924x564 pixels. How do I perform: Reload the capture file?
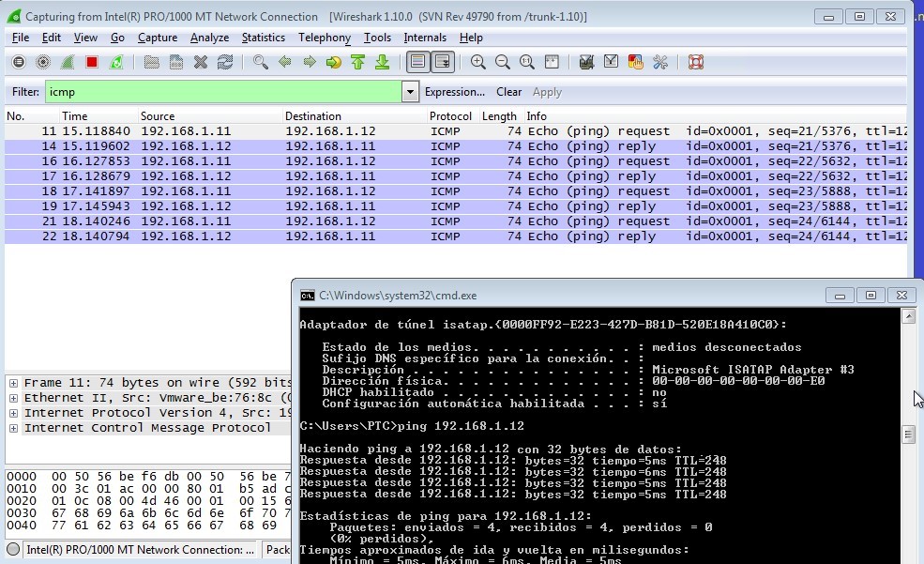pyautogui.click(x=225, y=62)
